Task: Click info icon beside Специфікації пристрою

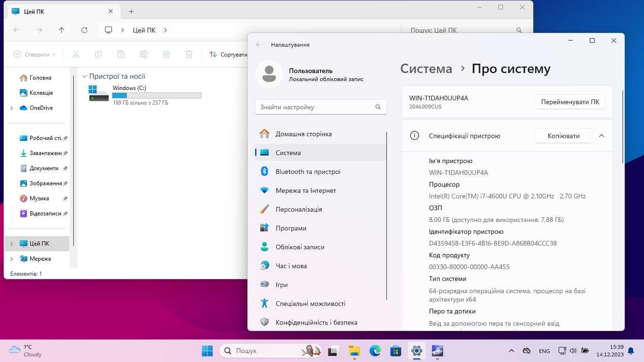Action: (414, 136)
